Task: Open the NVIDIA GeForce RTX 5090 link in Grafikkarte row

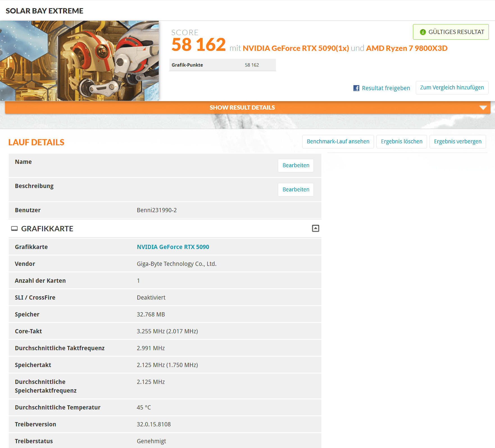Action: coord(173,247)
